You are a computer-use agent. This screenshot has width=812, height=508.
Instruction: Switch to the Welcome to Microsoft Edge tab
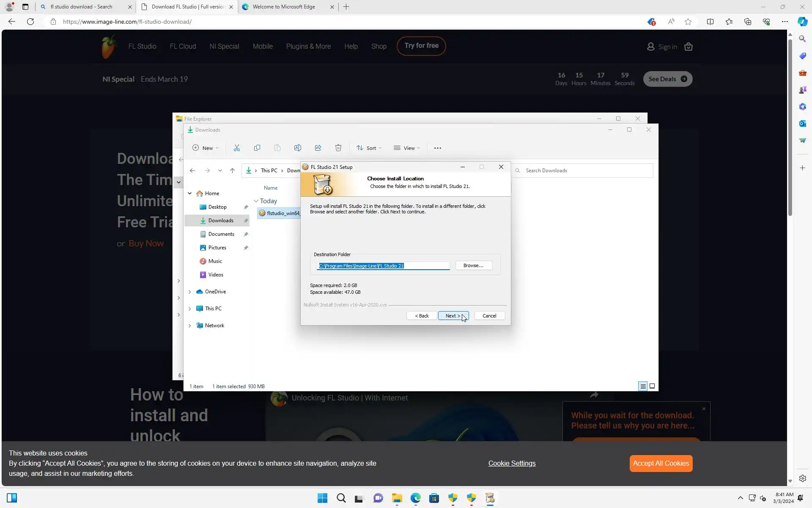coord(283,7)
